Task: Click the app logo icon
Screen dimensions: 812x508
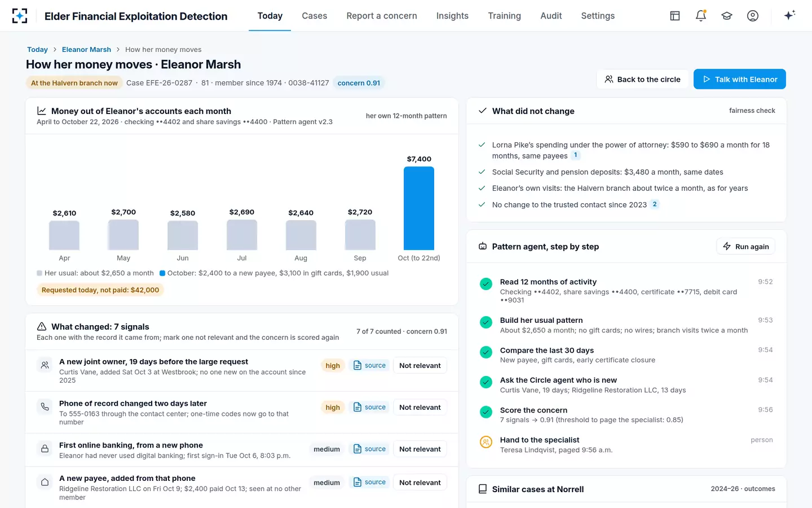Action: tap(20, 16)
